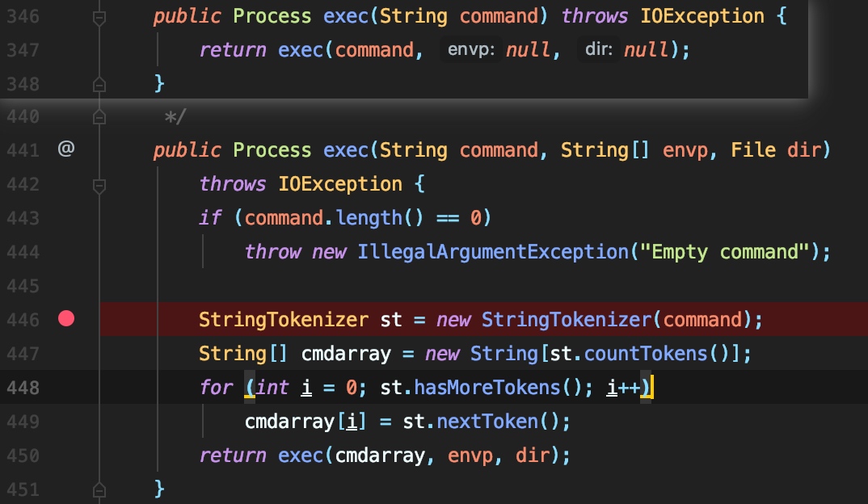Viewport: 868px width, 504px height.
Task: Click line number 449 in the gutter
Action: pyautogui.click(x=23, y=422)
